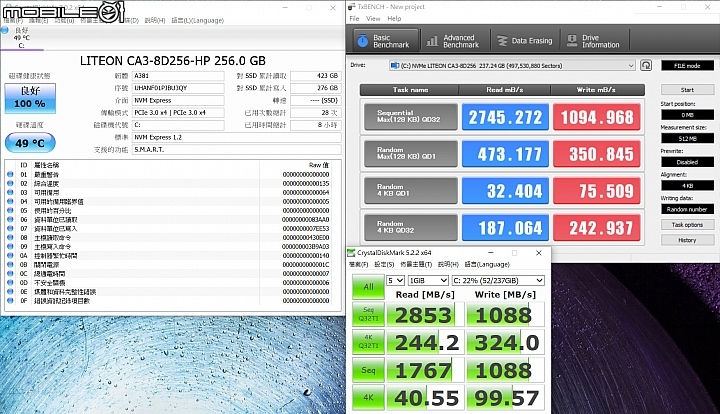Open the Alignment 4 KB selector
720x414 pixels.
tap(687, 185)
